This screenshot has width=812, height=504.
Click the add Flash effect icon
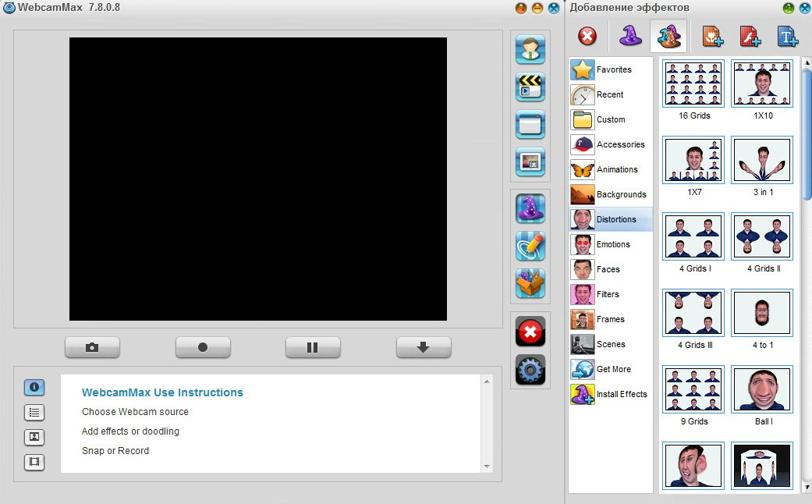(750, 36)
